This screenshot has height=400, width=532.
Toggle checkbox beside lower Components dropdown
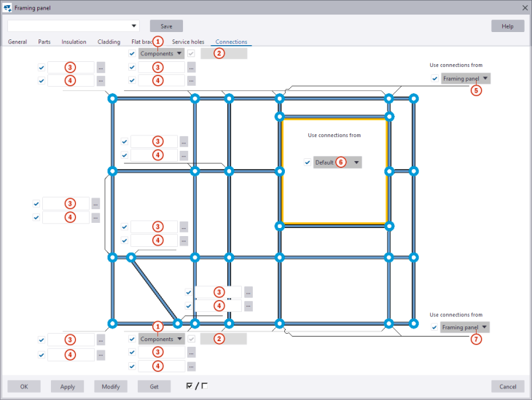(132, 339)
